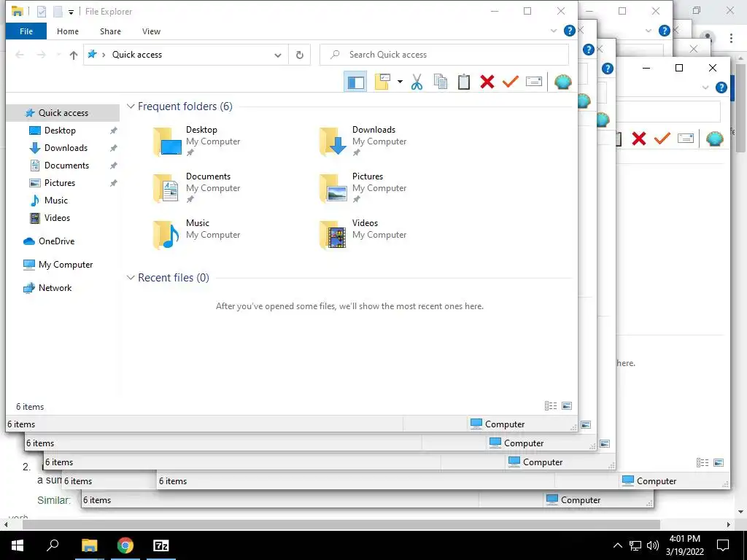Select the Downloads folder in Frequent folders
Image resolution: width=747 pixels, height=560 pixels.
[364, 141]
